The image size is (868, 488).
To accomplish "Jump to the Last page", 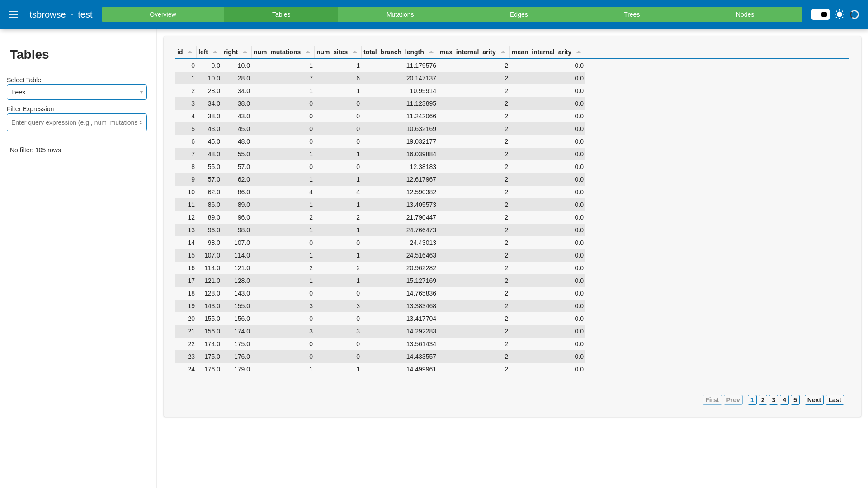I will click(835, 400).
